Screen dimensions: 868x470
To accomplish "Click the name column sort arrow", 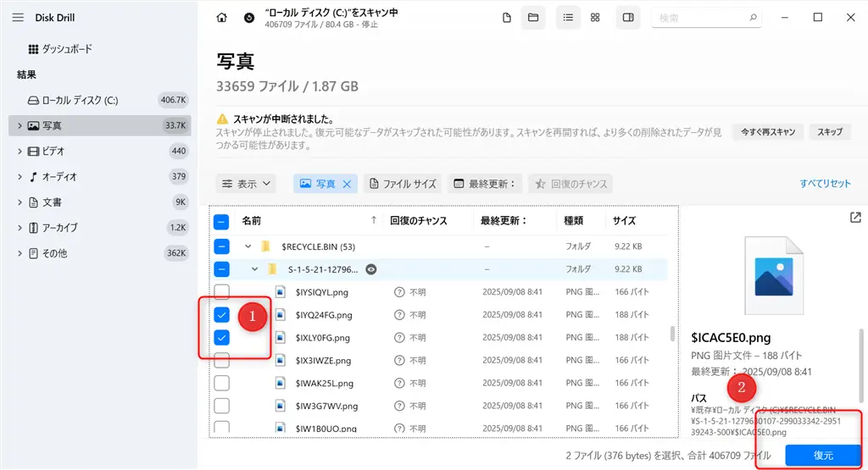I will point(374,220).
